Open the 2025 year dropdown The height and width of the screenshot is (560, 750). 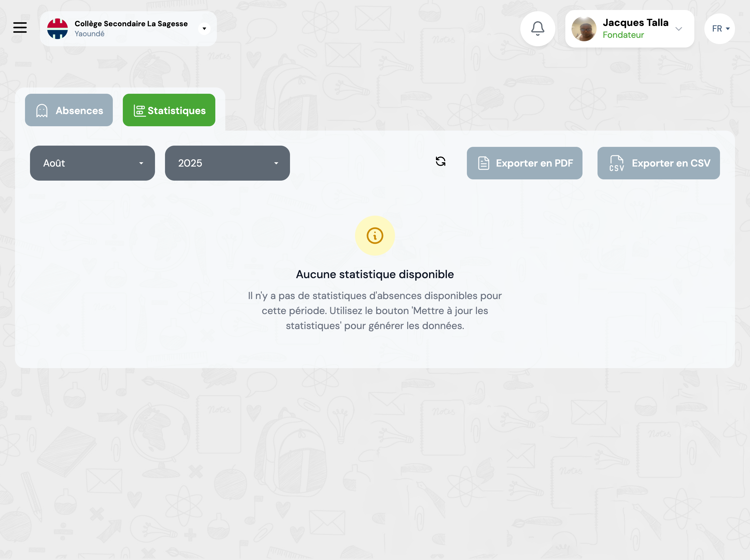pos(227,163)
